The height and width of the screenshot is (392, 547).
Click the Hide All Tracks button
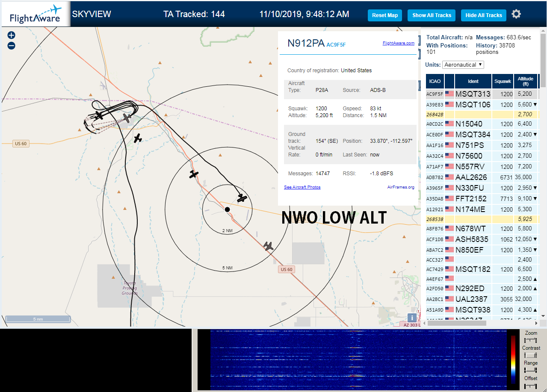tap(484, 15)
